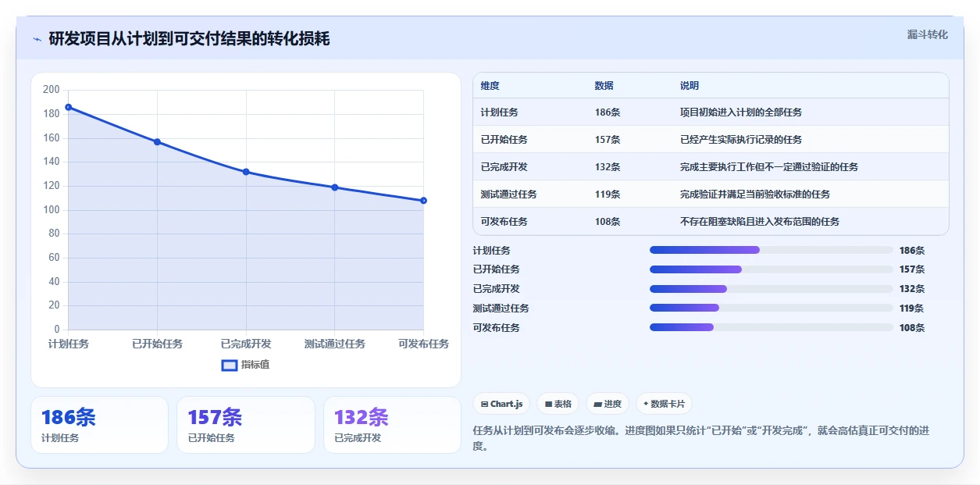The height and width of the screenshot is (485, 980).
Task: Click the 108条 value in the table
Action: (x=608, y=222)
